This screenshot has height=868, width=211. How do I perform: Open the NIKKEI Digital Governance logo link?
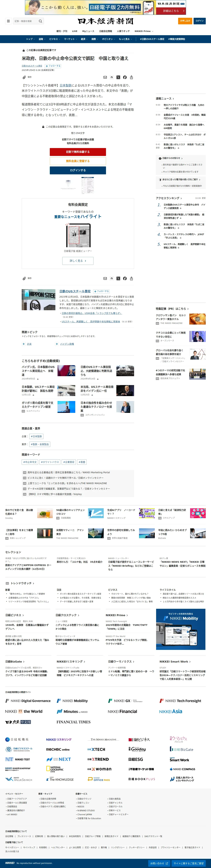[x=28, y=701]
